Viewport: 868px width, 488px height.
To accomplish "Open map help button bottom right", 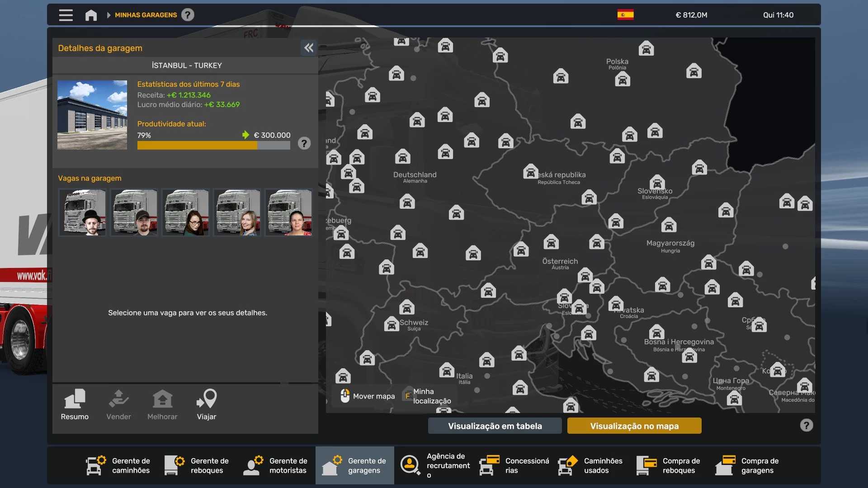I will pyautogui.click(x=806, y=426).
